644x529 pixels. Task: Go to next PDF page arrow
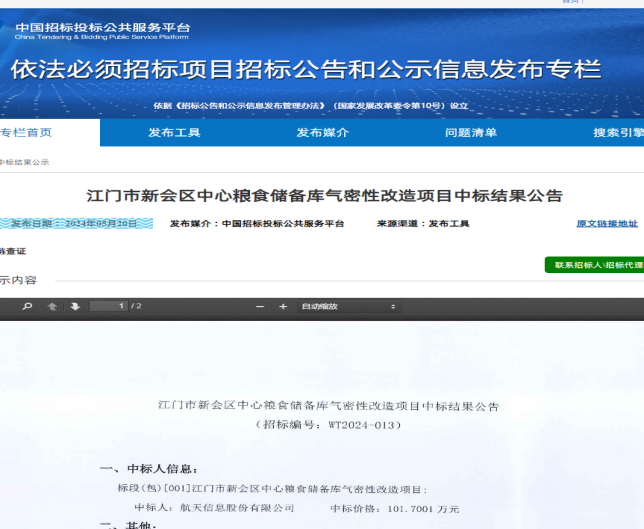tap(74, 306)
